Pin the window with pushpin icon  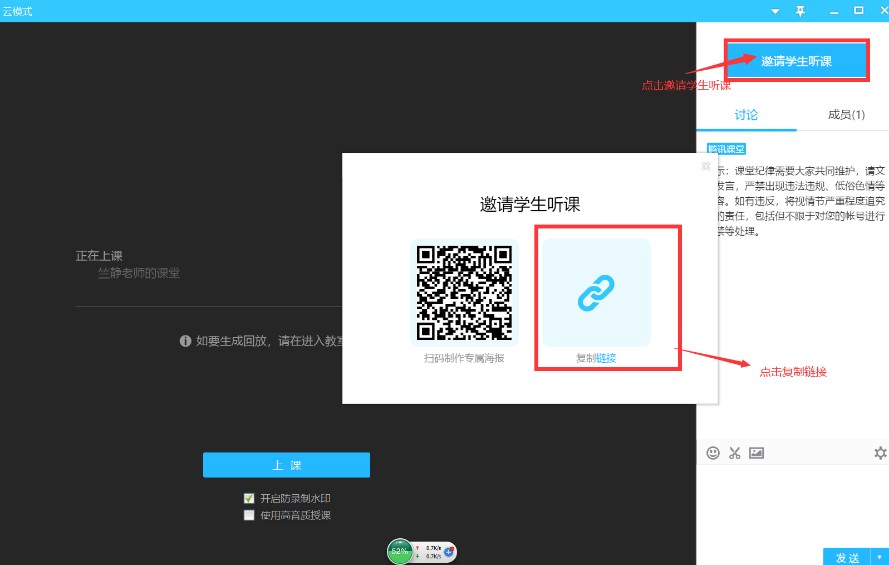800,10
